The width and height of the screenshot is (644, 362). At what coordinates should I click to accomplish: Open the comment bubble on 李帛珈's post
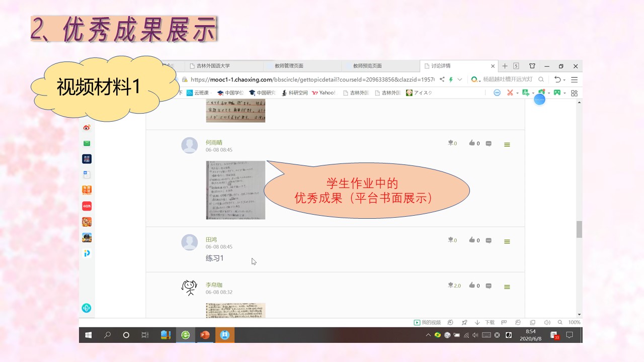point(489,286)
